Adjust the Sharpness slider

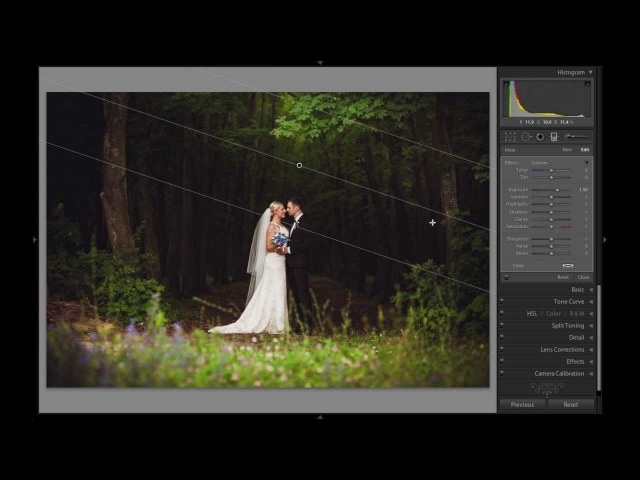(551, 239)
